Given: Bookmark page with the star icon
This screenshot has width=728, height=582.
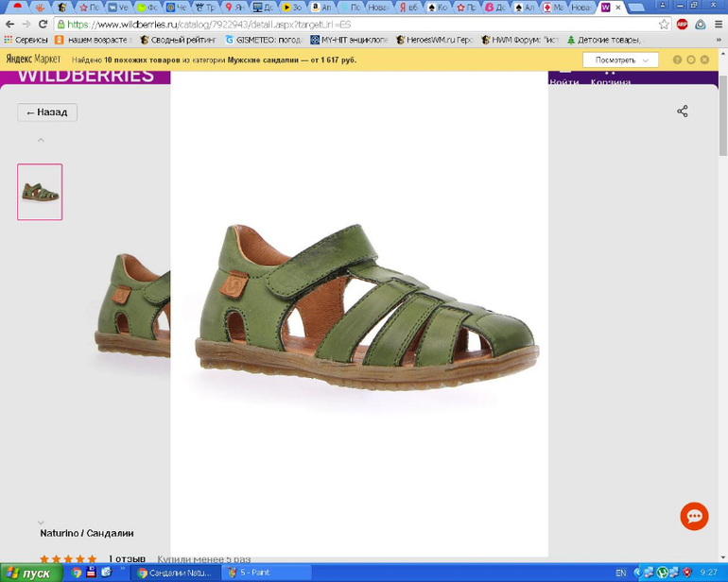Looking at the screenshot, I should pos(664,25).
